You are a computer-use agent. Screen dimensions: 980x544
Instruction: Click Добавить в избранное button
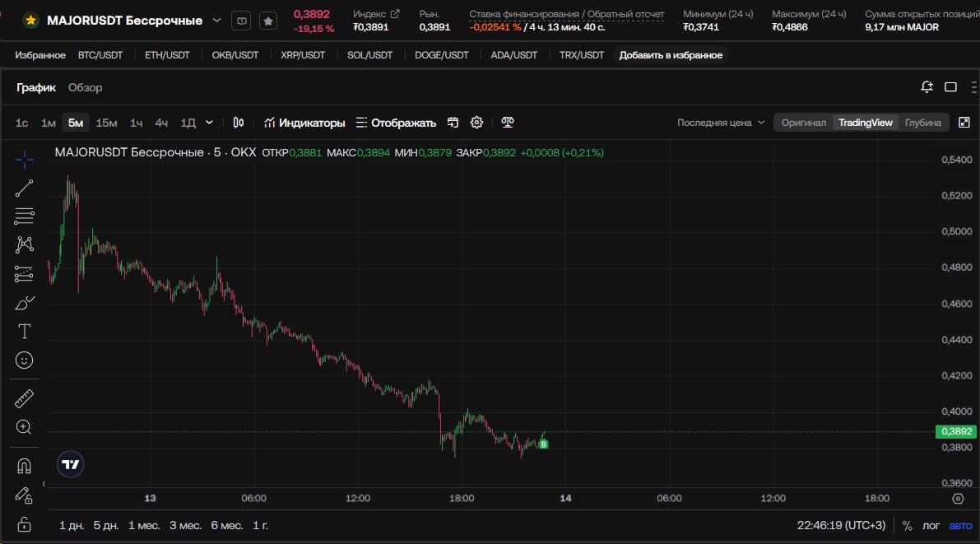671,55
